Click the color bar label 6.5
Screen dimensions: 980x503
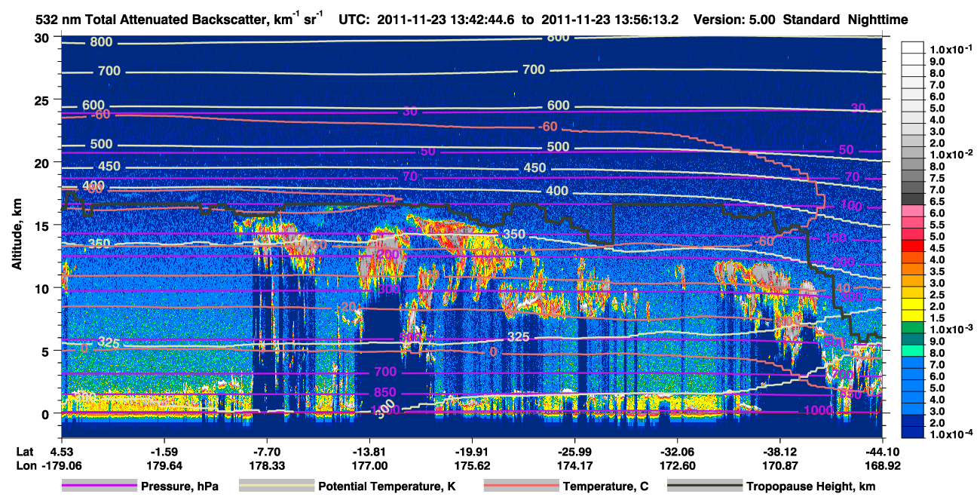(x=939, y=202)
